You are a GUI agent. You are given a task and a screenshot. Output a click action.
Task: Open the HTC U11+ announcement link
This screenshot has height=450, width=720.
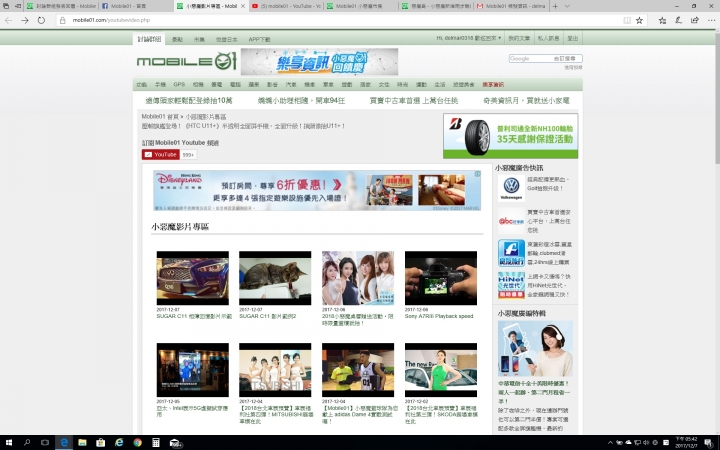pos(243,126)
